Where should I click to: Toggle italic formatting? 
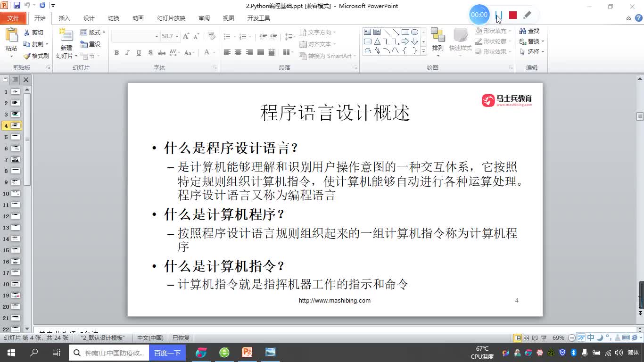coord(127,53)
